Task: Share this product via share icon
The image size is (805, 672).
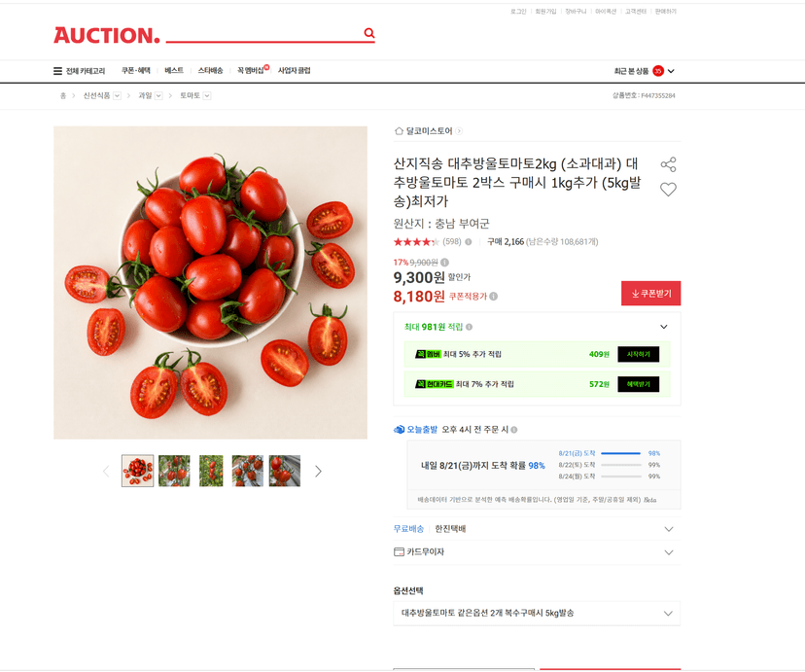Action: [x=668, y=164]
